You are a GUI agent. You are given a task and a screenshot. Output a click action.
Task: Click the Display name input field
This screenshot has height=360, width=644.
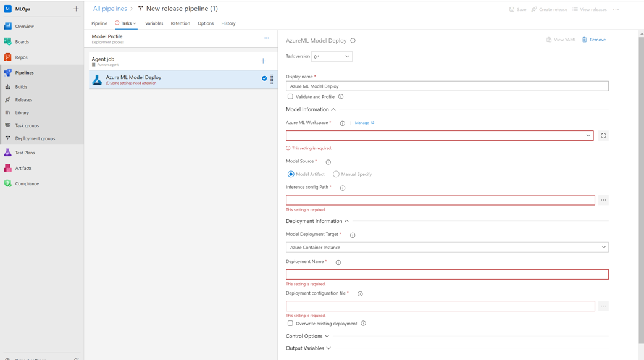click(x=447, y=86)
